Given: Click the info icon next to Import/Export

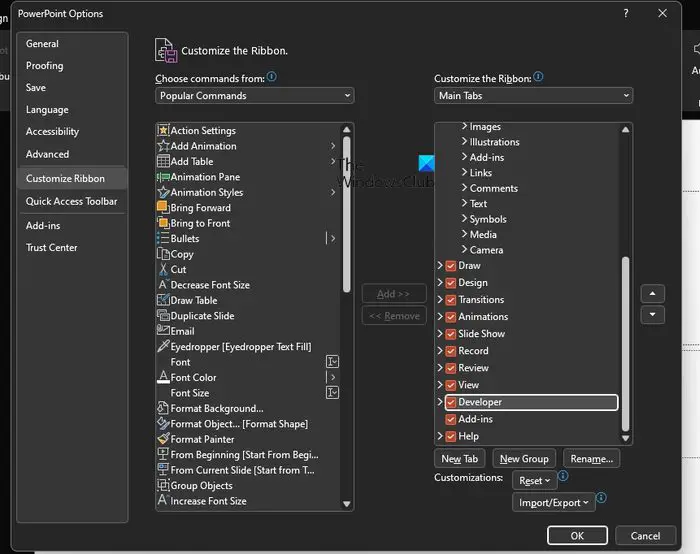Looking at the screenshot, I should coord(601,498).
